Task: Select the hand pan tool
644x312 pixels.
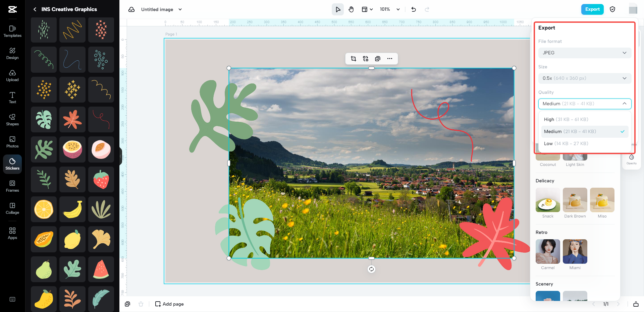Action: click(351, 9)
